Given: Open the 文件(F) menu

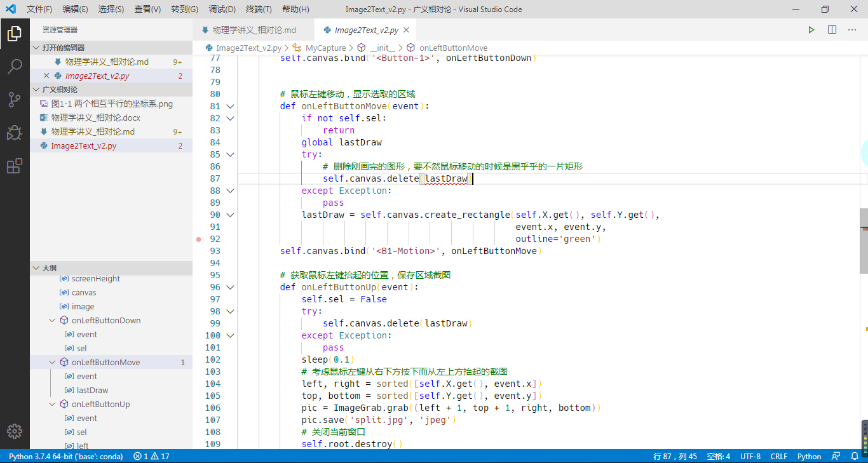Looking at the screenshot, I should tap(39, 10).
